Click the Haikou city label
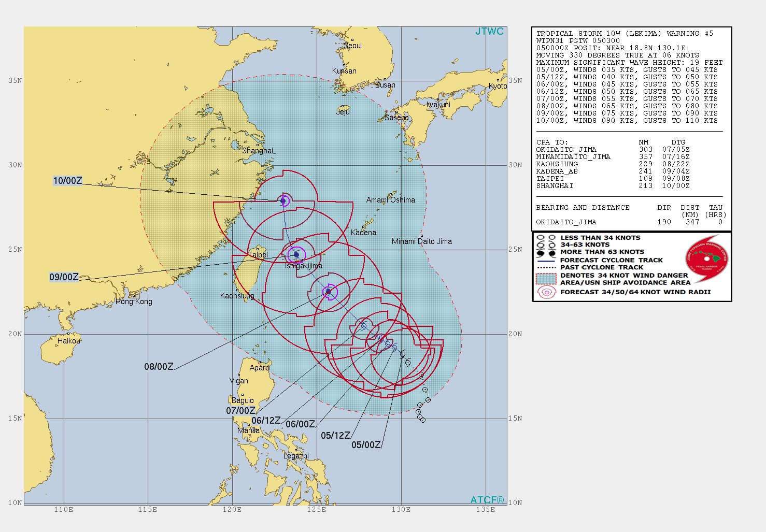This screenshot has height=532, width=766. pyautogui.click(x=68, y=341)
